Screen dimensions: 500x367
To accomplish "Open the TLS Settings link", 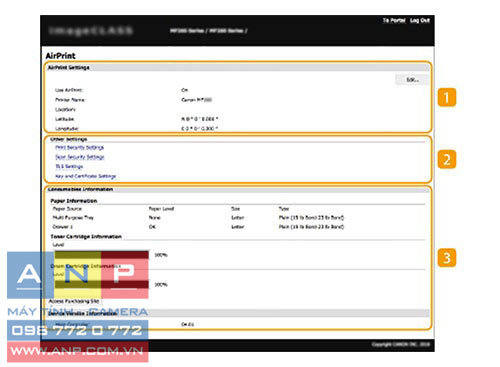I will click(69, 166).
